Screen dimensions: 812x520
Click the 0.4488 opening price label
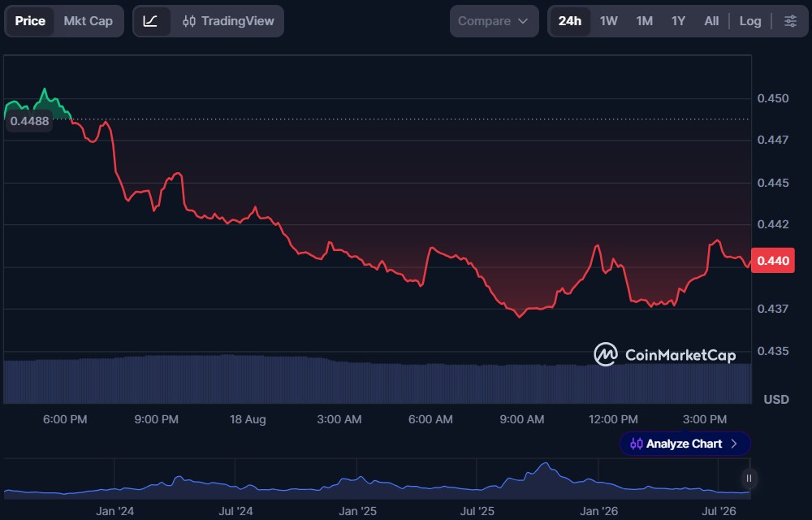(x=29, y=121)
